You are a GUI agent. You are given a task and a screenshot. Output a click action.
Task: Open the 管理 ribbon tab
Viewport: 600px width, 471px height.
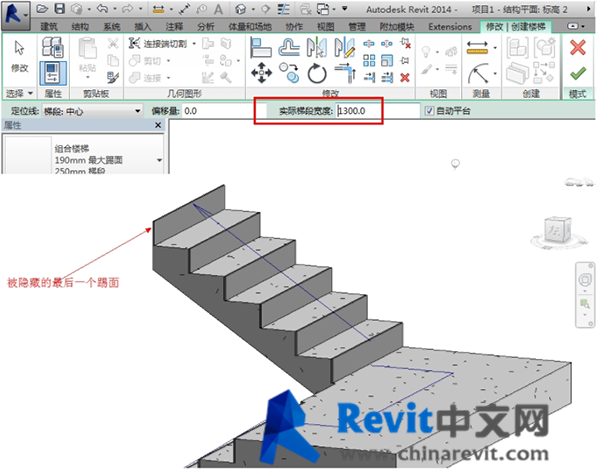pos(357,26)
